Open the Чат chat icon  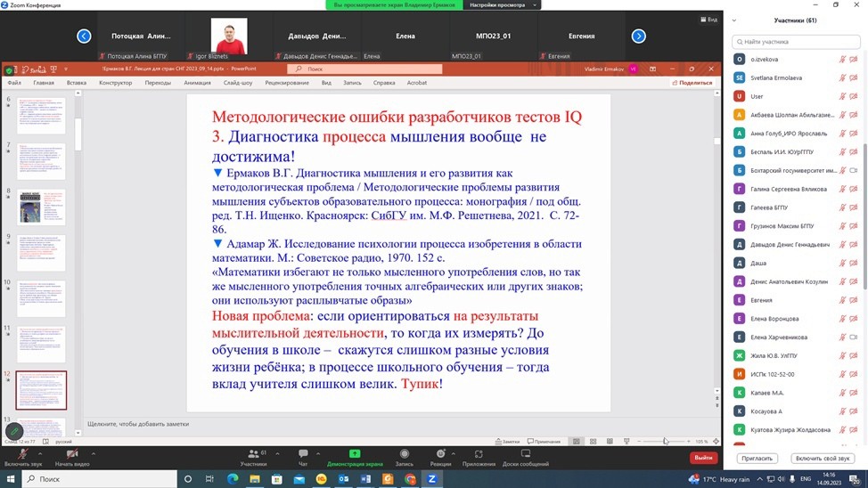tap(302, 454)
